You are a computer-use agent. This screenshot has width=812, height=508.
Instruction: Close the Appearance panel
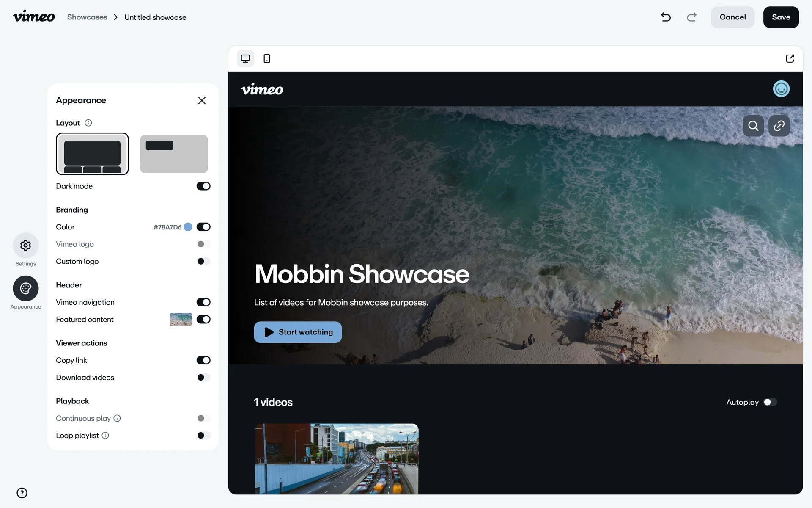tap(202, 100)
